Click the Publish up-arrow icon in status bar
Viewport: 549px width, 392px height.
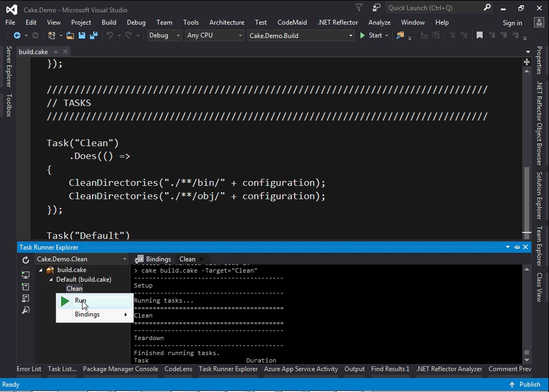512,385
